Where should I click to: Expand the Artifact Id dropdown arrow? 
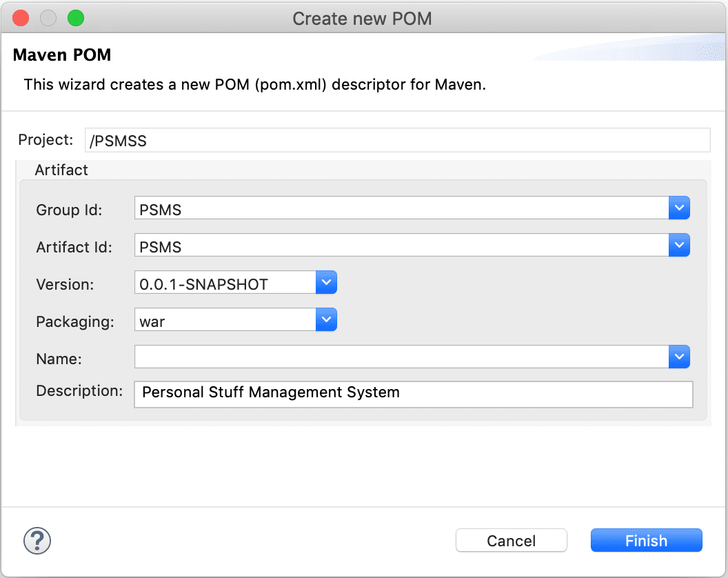click(x=679, y=245)
